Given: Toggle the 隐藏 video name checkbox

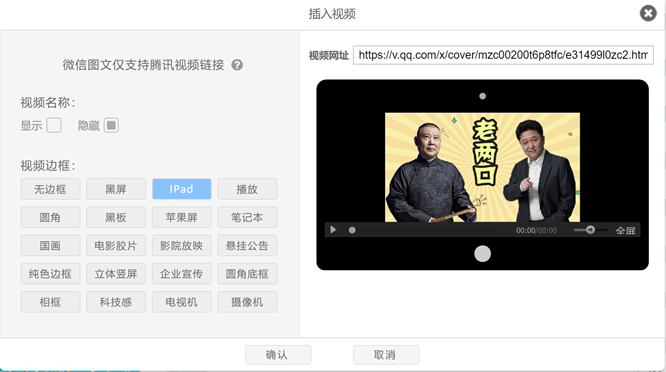Looking at the screenshot, I should click(111, 125).
